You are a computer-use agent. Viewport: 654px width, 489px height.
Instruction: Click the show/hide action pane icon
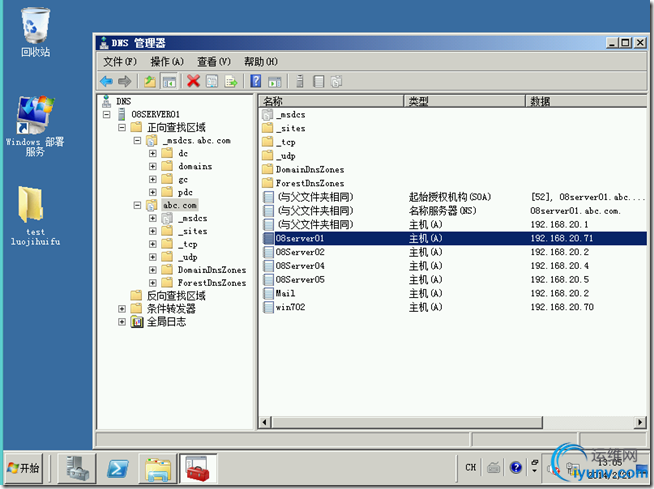275,81
